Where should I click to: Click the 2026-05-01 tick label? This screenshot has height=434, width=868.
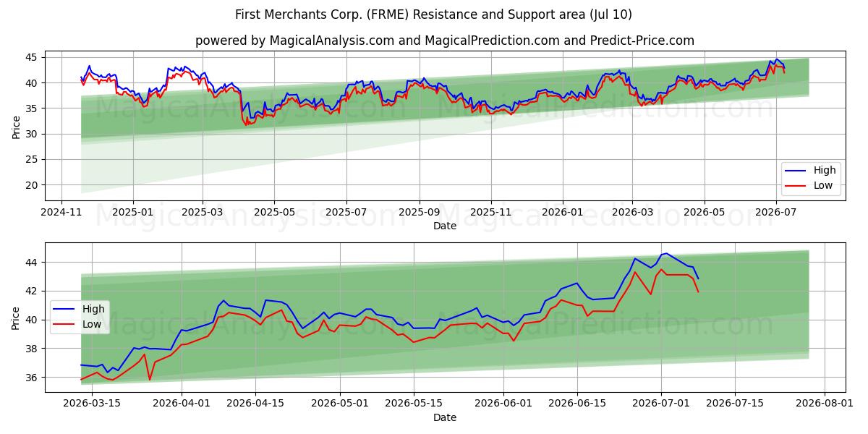click(x=340, y=404)
